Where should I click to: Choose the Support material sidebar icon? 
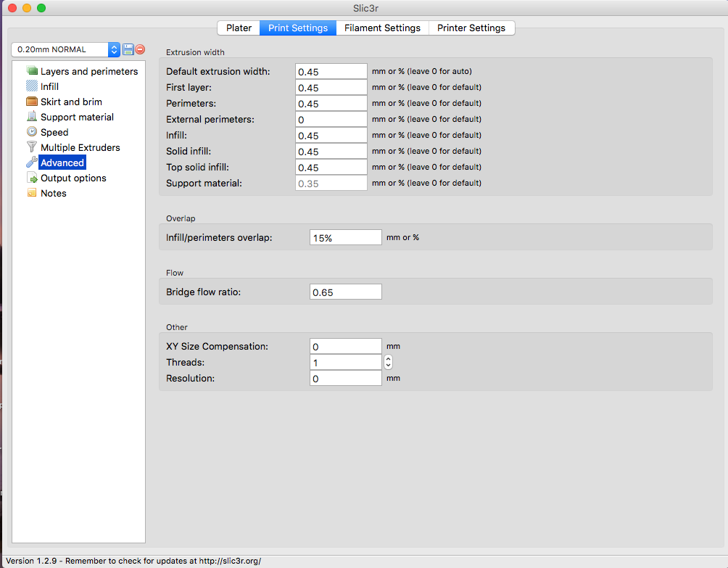32,117
